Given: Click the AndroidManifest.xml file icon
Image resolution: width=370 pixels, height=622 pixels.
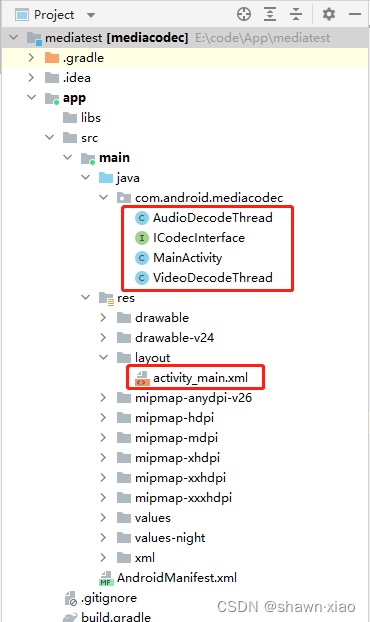Looking at the screenshot, I should click(x=106, y=578).
